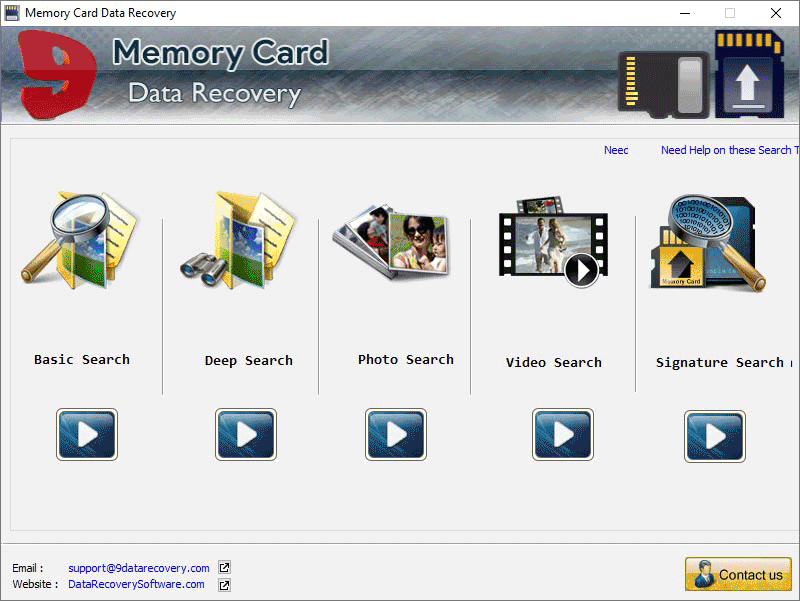Click the Basic Search magnifier folder icon

(79, 240)
